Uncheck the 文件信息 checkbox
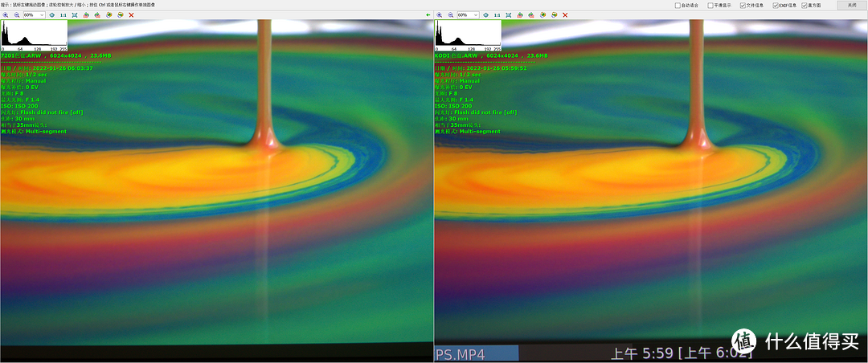The image size is (868, 363). point(743,5)
